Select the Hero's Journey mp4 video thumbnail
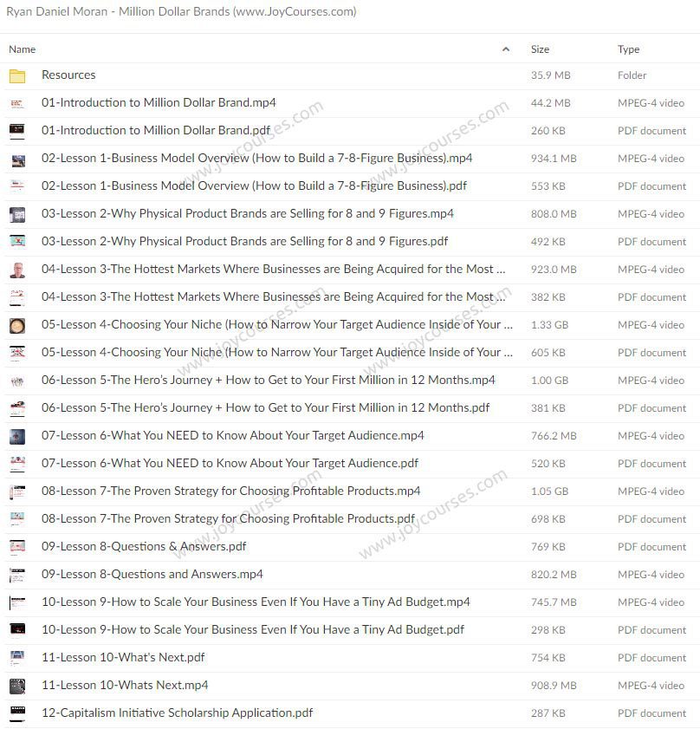 (x=17, y=381)
